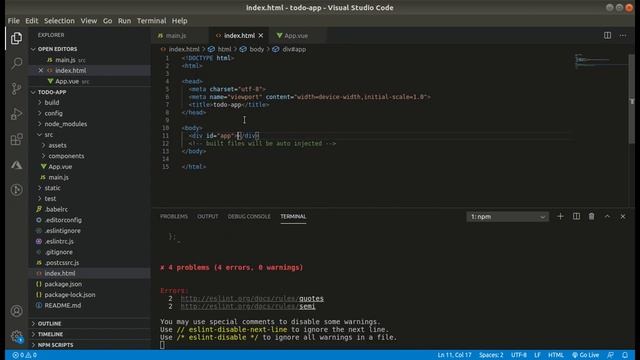Start Go Live server from status bar
Viewport: 640px width, 360px height.
(585, 355)
